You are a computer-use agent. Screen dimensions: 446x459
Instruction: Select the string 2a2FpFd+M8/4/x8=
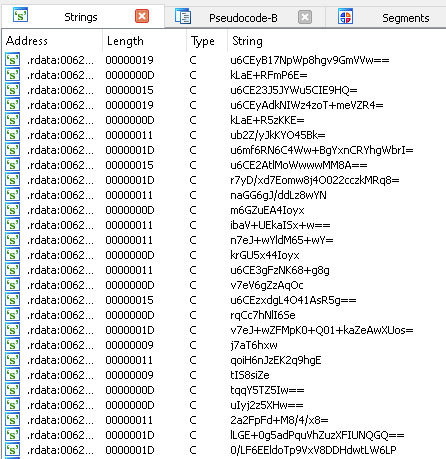tap(279, 420)
